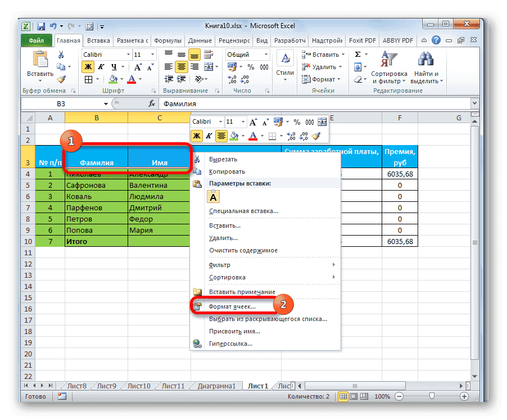The height and width of the screenshot is (420, 507).
Task: Click the 100% zoom level button
Action: (x=382, y=396)
